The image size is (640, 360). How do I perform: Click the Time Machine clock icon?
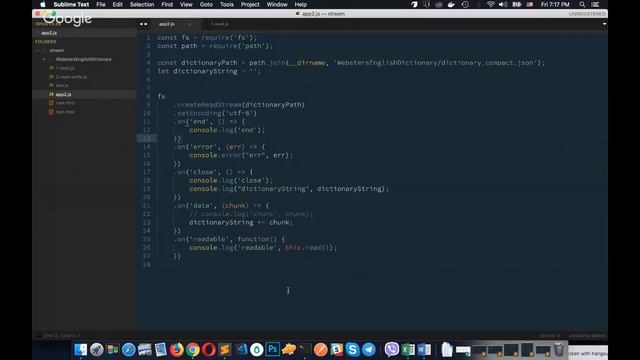[x=465, y=4]
